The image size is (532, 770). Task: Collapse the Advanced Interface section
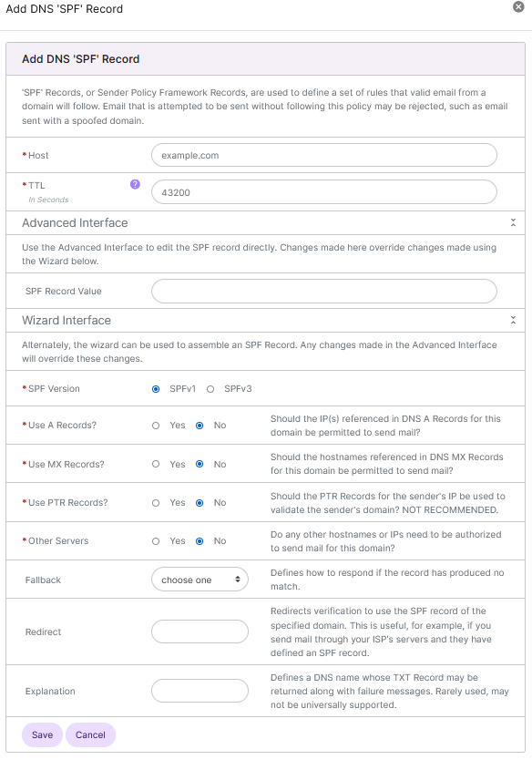coord(513,221)
